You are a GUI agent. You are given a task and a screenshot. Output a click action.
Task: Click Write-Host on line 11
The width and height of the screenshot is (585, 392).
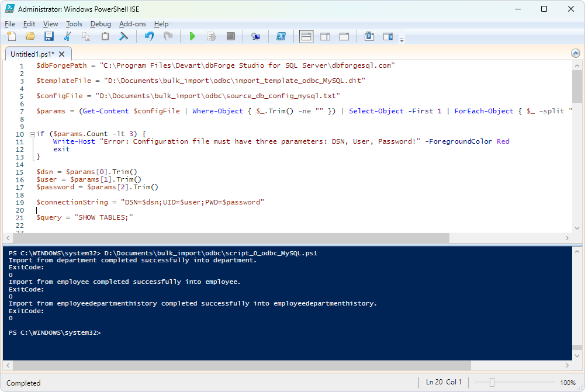click(x=74, y=141)
